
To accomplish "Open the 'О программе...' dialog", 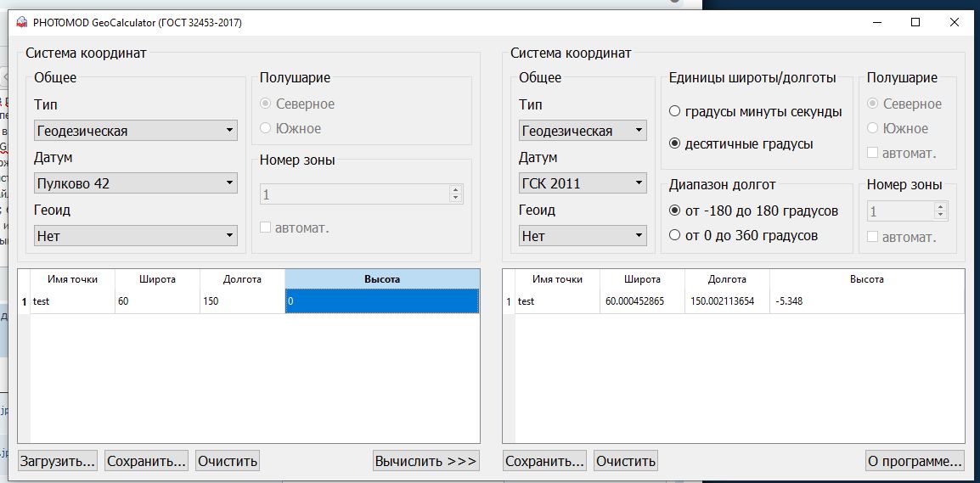I will click(915, 461).
